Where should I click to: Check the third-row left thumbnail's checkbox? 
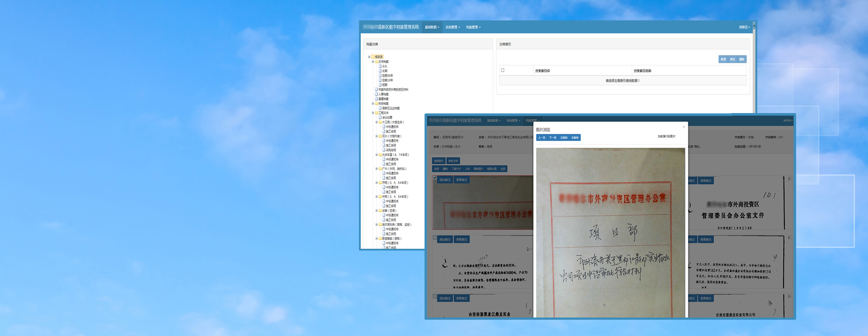(435, 297)
